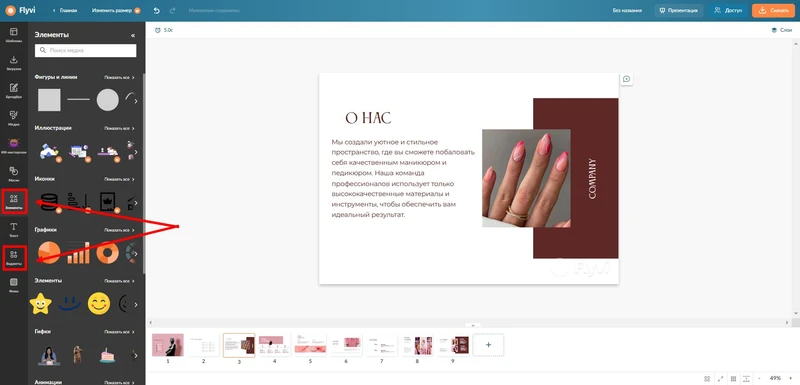Image resolution: width=800 pixels, height=385 pixels.
Task: Zoom out with the minus button
Action: (760, 378)
